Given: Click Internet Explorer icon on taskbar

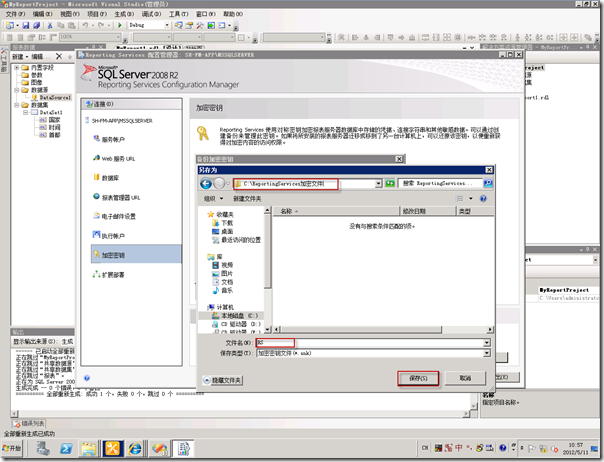Looking at the screenshot, I should coord(135,449).
